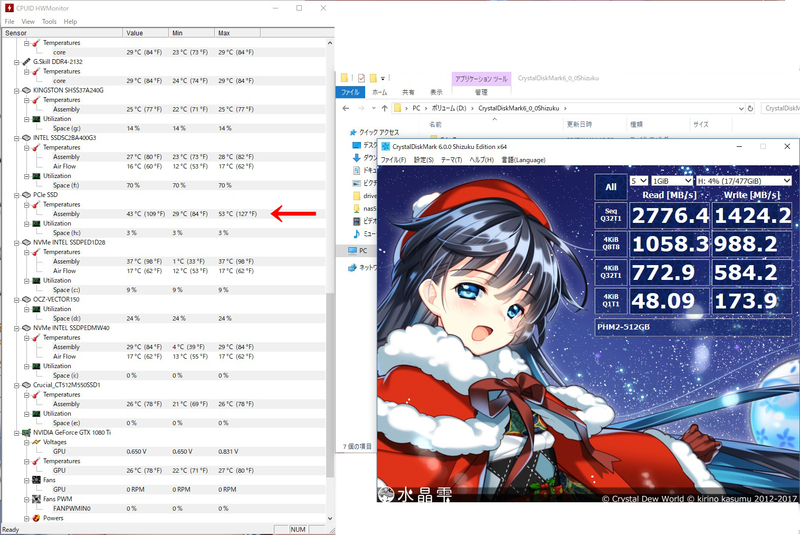Go back in File Explorer
This screenshot has height=535, width=800.
coord(346,108)
